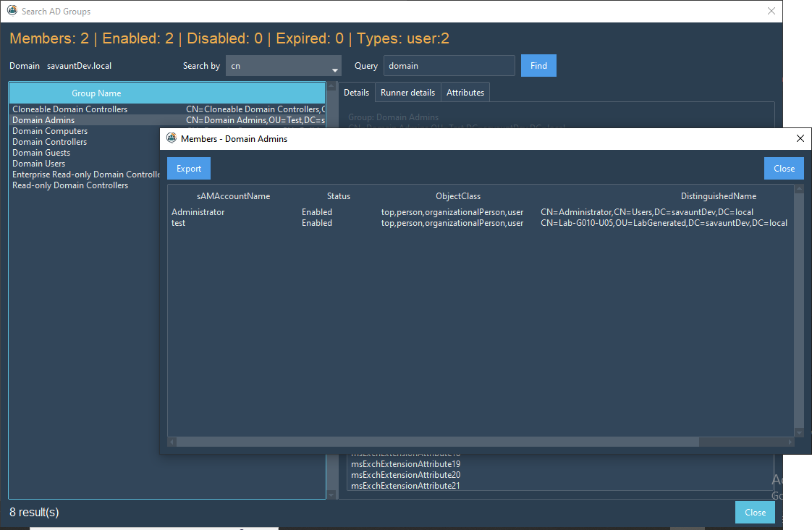This screenshot has height=530, width=812.
Task: Click the Find button
Action: point(538,65)
